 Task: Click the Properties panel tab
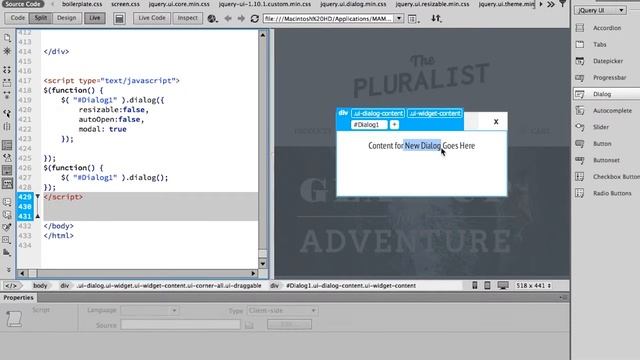tap(18, 298)
